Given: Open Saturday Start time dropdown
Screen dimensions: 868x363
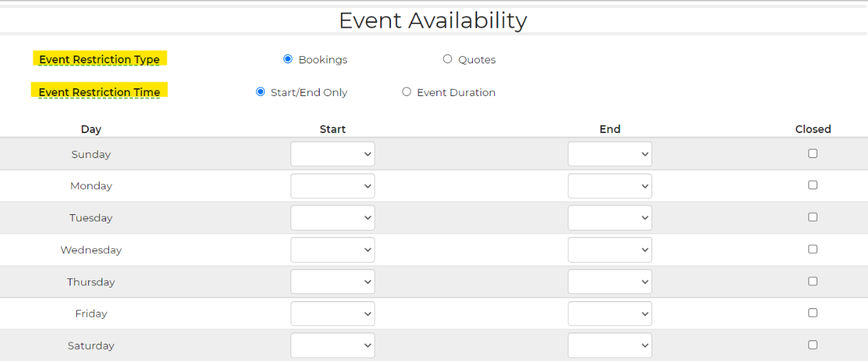Looking at the screenshot, I should coord(333,345).
